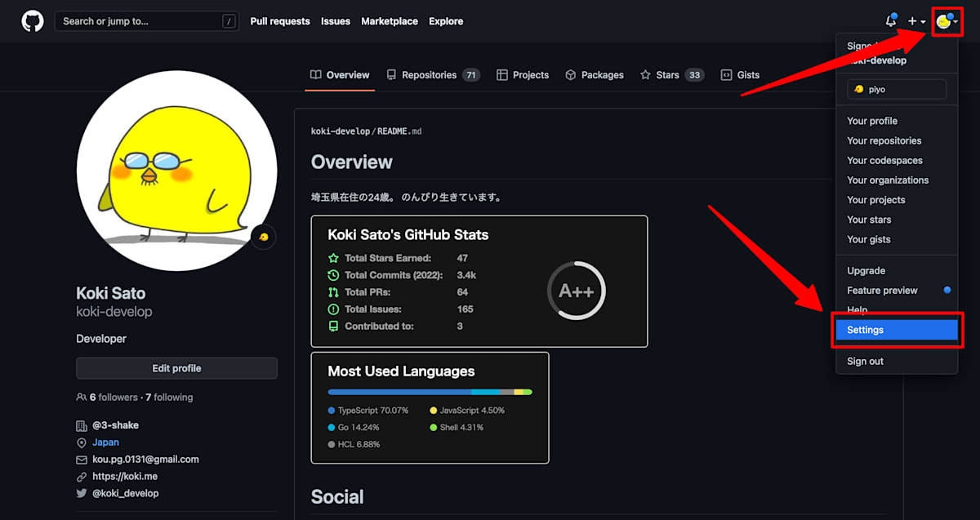The width and height of the screenshot is (980, 520).
Task: Click the Total Stars Earned star icon
Action: click(333, 258)
